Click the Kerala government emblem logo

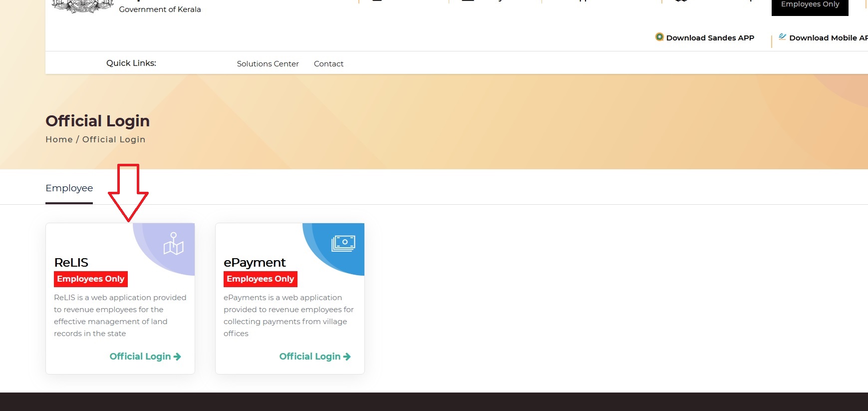click(83, 6)
